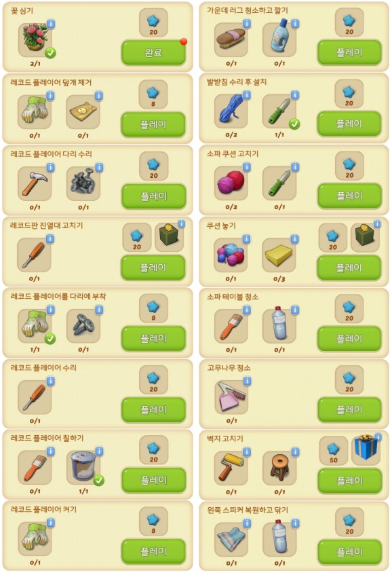
Task: Click the paint bucket with green checkmark
Action: pos(83,467)
